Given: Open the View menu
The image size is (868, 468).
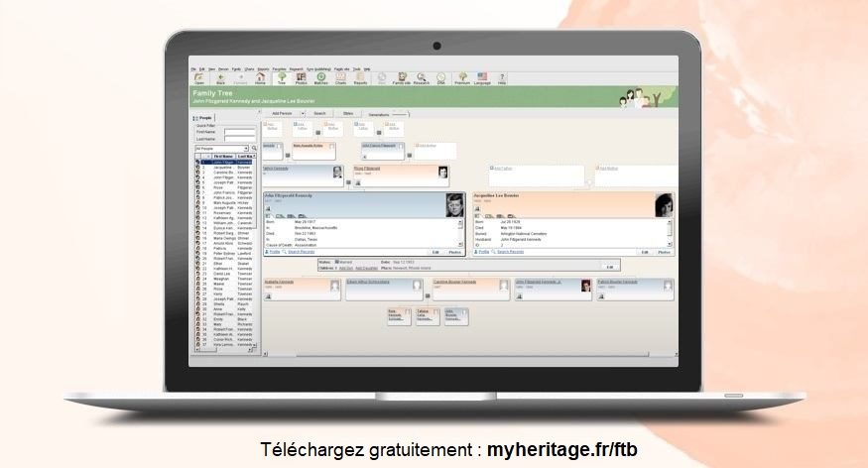Looking at the screenshot, I should coord(211,69).
